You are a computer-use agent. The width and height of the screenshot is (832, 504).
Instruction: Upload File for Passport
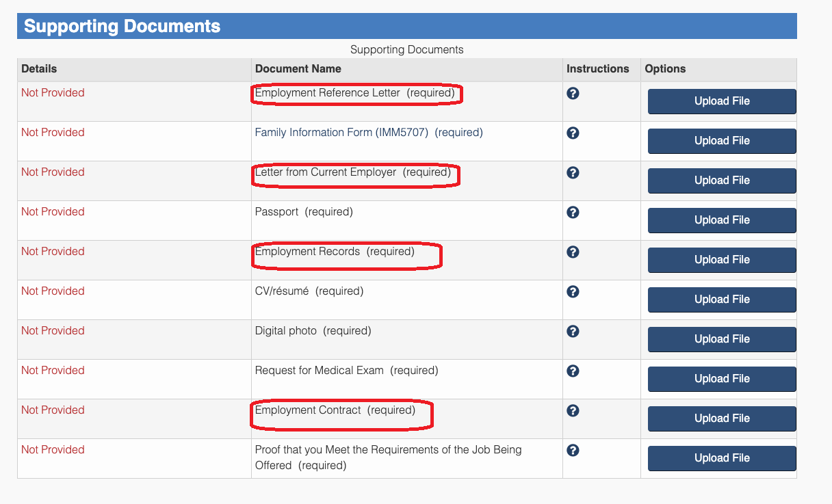pyautogui.click(x=722, y=220)
